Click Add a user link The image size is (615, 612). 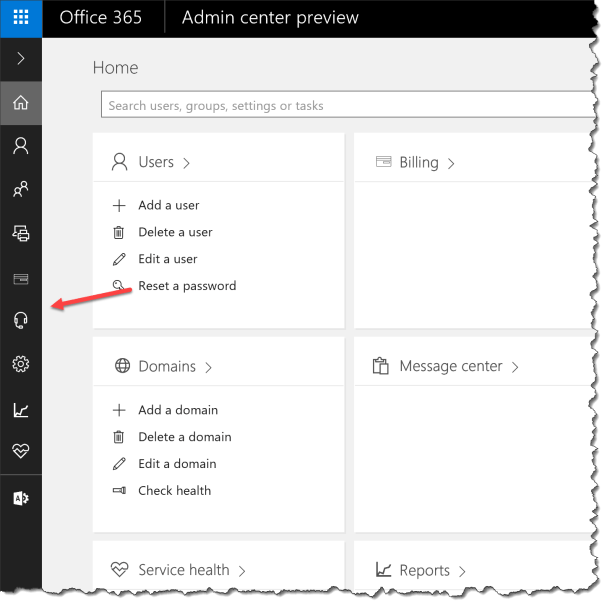click(x=168, y=205)
